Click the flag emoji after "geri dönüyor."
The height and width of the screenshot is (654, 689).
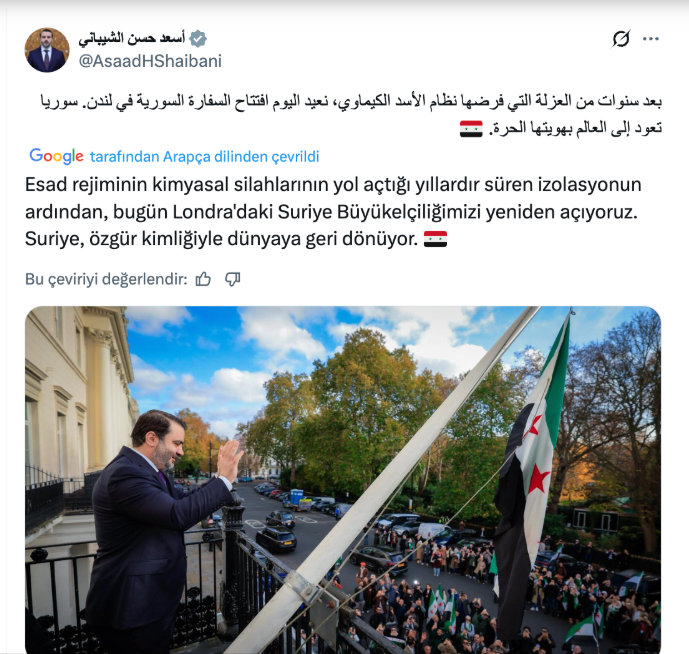pyautogui.click(x=435, y=239)
